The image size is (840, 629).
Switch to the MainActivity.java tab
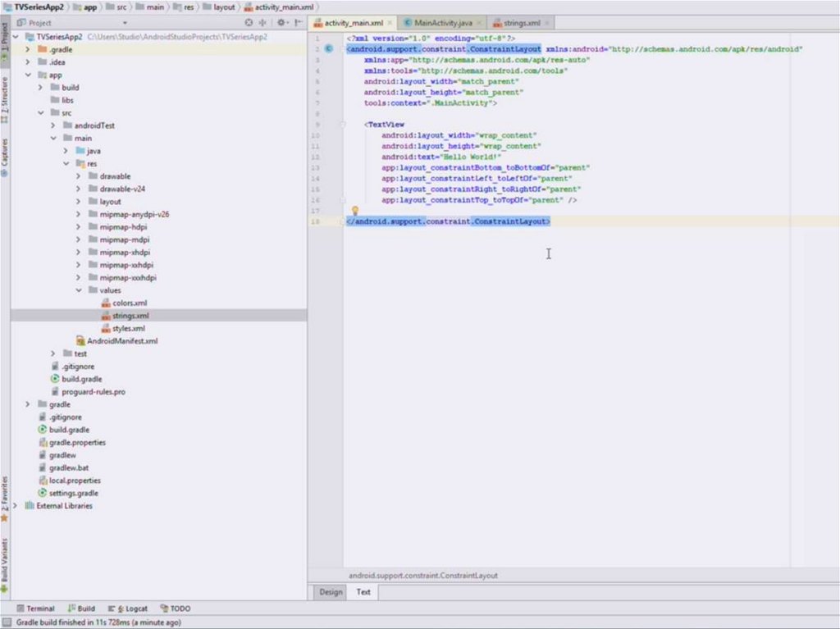coord(442,23)
